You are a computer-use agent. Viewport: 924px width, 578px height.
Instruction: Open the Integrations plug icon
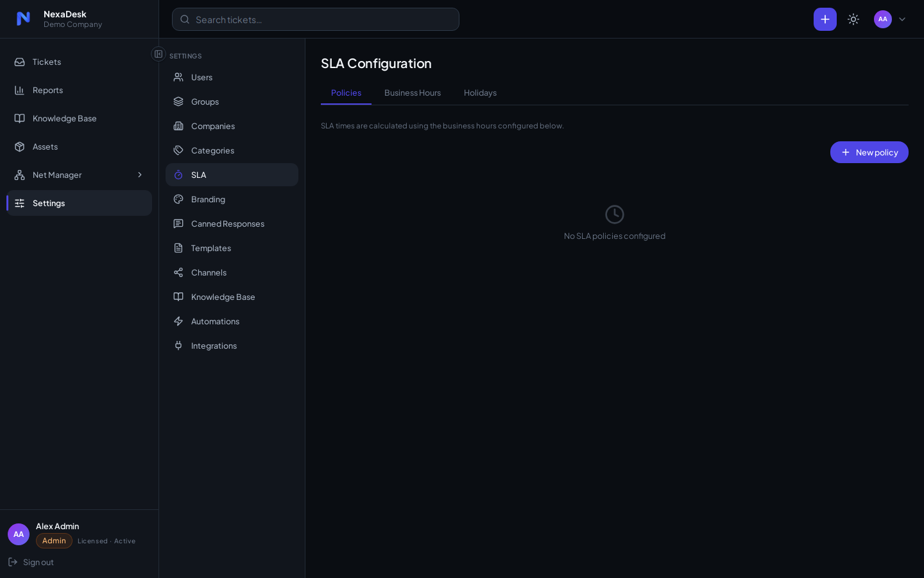[178, 346]
